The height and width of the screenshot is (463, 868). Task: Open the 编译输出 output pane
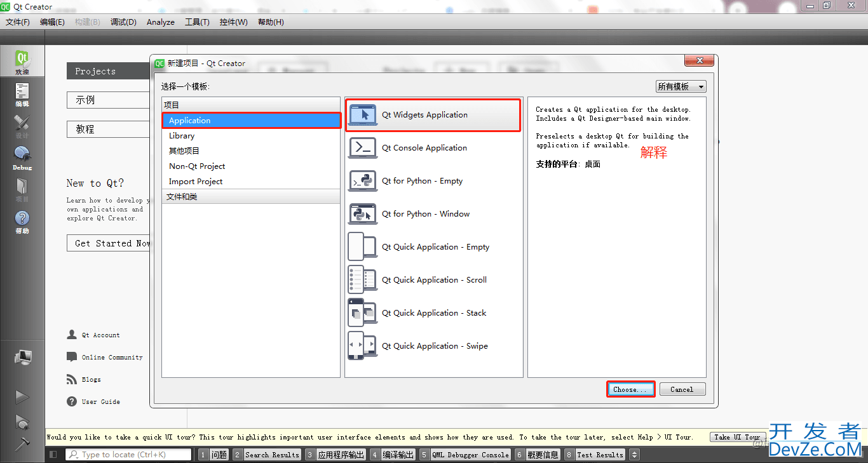click(392, 455)
